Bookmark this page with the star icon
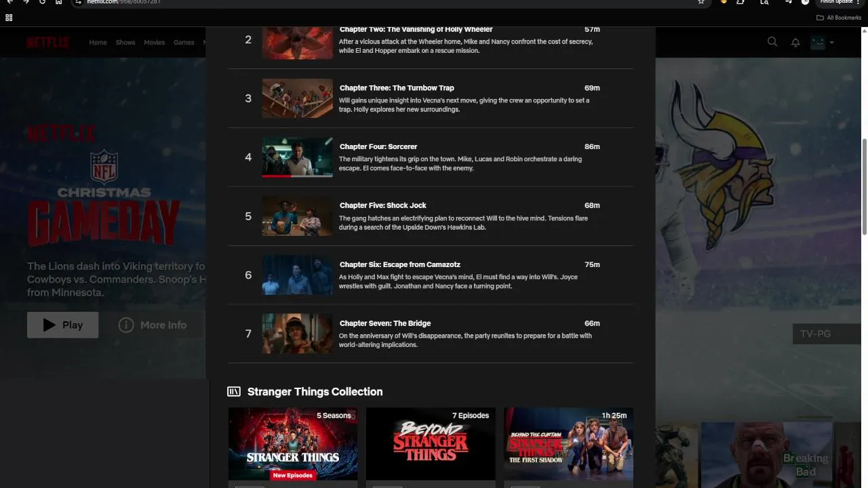Screen dimensions: 868x488 (x=701, y=2)
